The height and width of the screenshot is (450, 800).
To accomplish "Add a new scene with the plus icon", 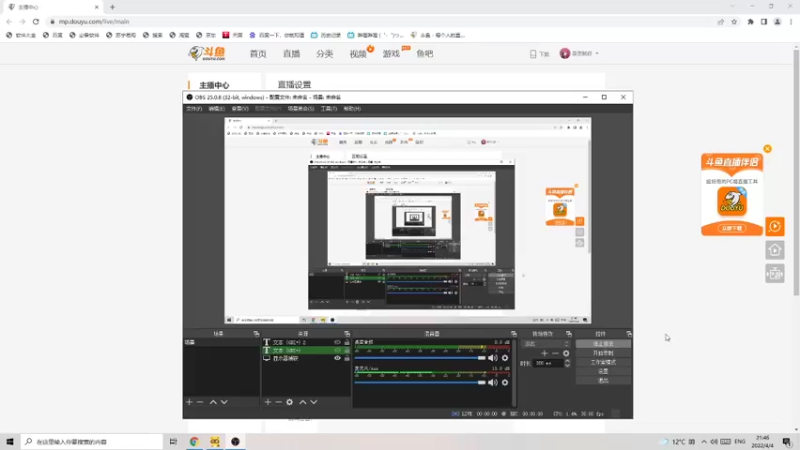I will point(189,402).
